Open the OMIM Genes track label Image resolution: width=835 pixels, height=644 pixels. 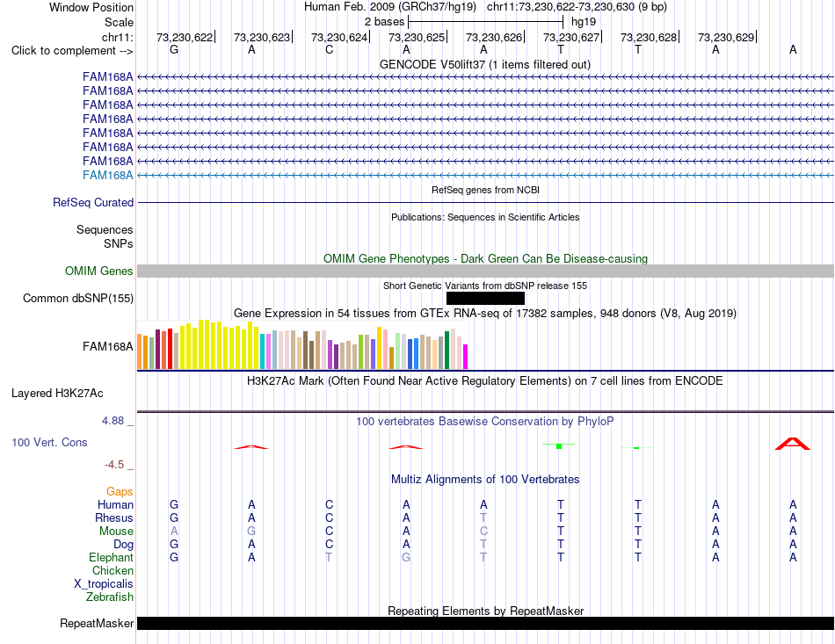99,271
